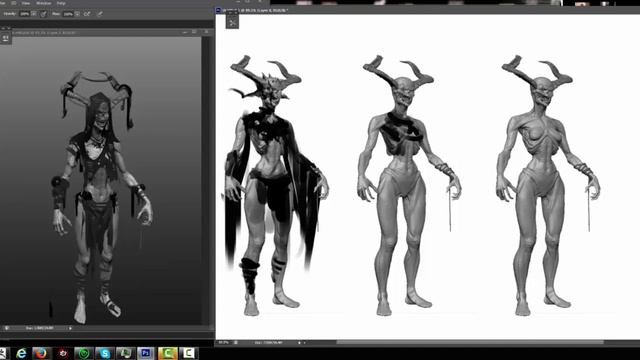Open the Opacity slider dropdown arrow

(x=33, y=13)
